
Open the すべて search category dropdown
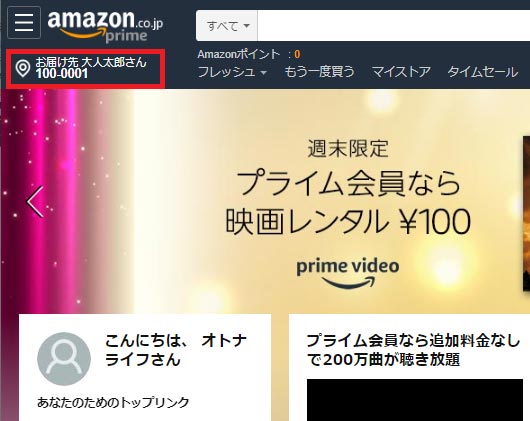tap(227, 26)
